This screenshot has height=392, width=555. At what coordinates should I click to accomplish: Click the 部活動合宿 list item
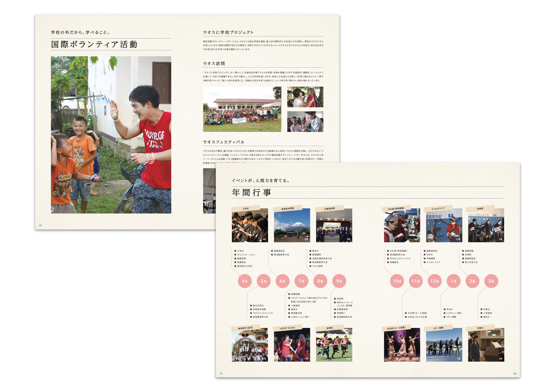click(x=295, y=313)
